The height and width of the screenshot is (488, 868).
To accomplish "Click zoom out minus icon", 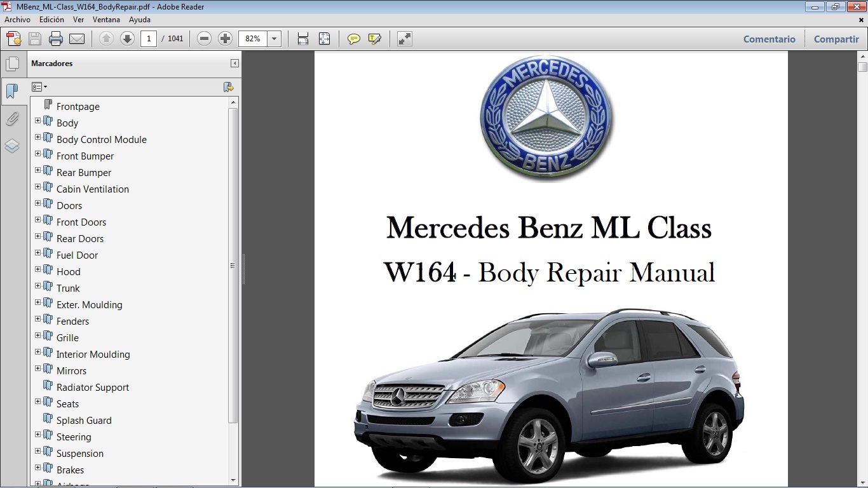I will click(204, 39).
